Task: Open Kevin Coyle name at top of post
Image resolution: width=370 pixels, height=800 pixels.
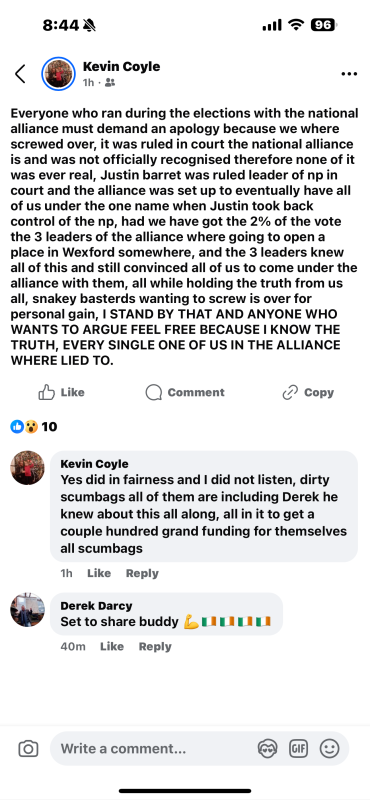Action: pos(121,66)
